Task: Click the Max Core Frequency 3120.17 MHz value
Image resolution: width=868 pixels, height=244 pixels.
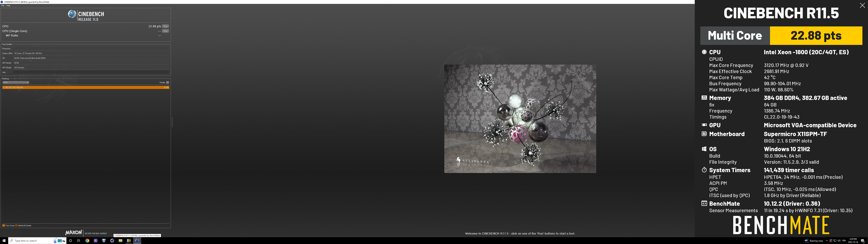Action: pyautogui.click(x=786, y=65)
